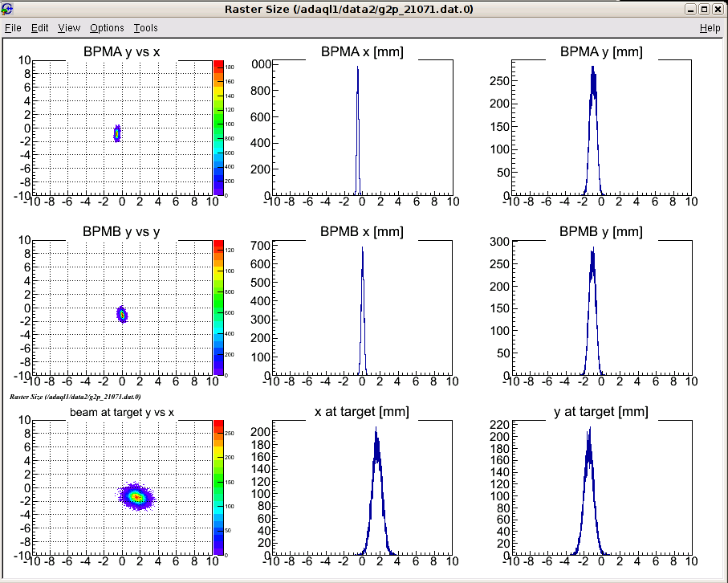The height and width of the screenshot is (583, 728).
Task: Select the 'BPMB y vs y' plot title
Action: coord(121,231)
